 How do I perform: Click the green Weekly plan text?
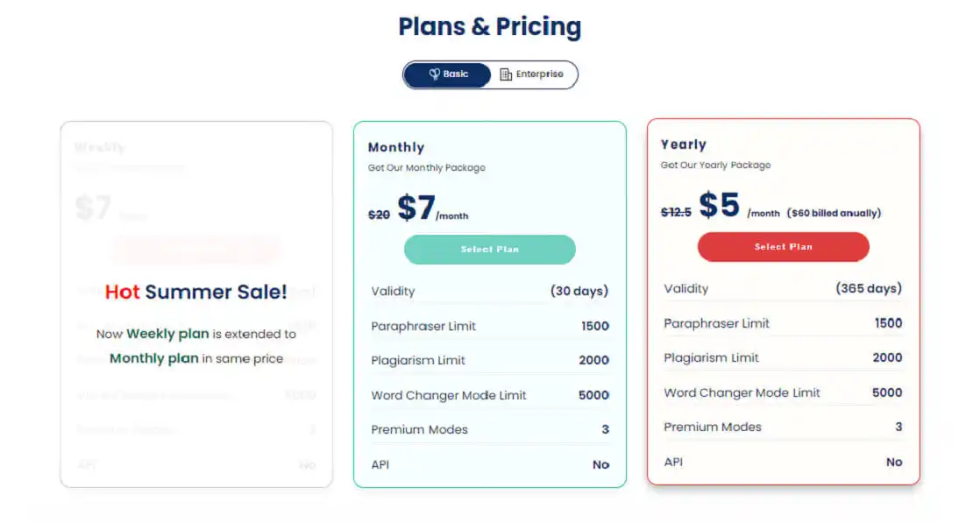pos(167,334)
